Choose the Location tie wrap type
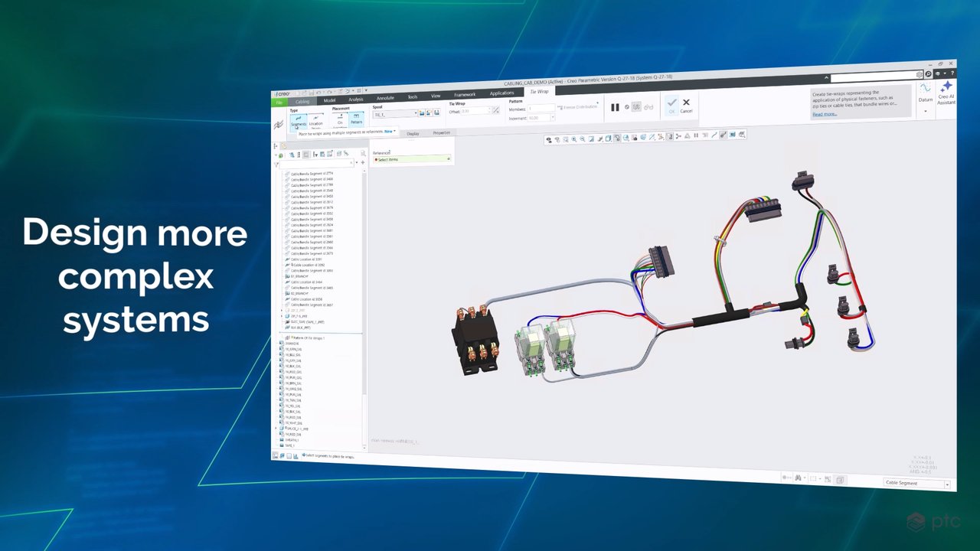This screenshot has height=551, width=980. [x=315, y=120]
